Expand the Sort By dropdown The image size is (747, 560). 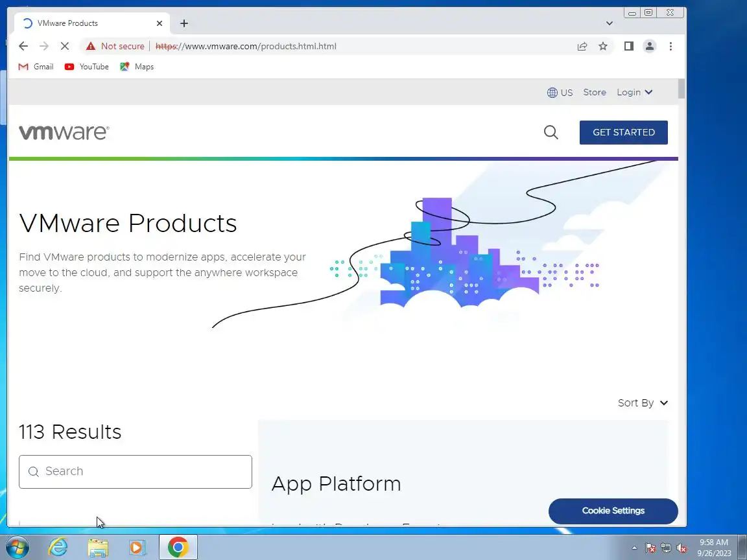tap(643, 403)
